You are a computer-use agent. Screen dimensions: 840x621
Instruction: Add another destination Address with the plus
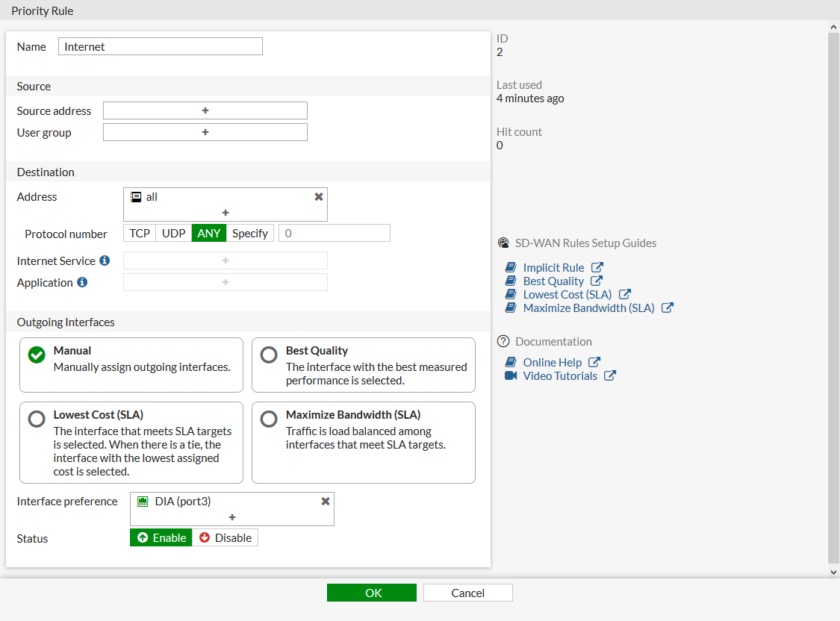tap(225, 213)
